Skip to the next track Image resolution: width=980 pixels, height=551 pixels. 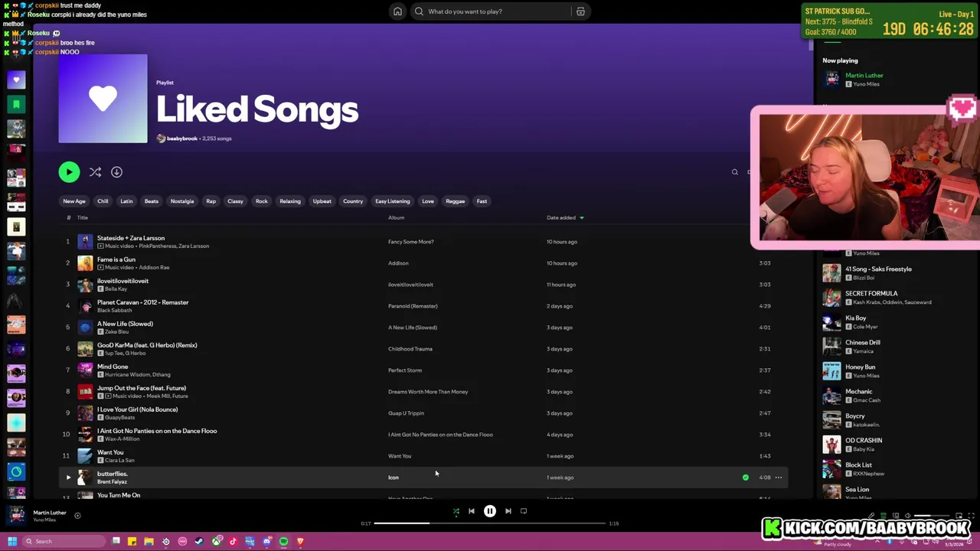coord(508,511)
